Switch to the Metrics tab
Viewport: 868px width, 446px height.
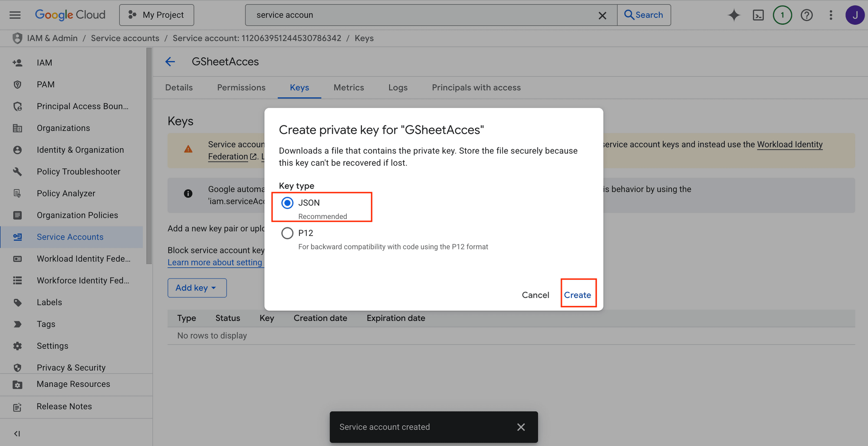click(349, 88)
